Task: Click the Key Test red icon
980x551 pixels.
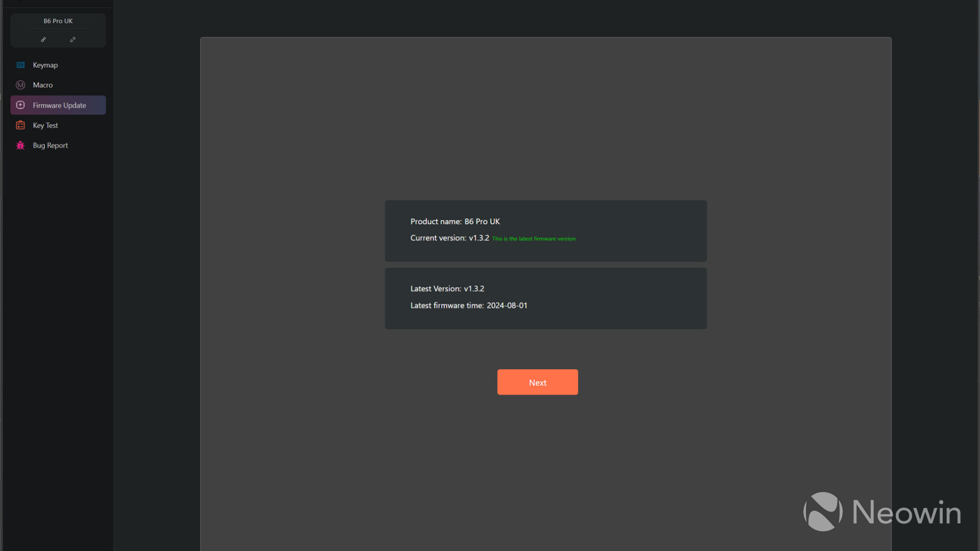Action: [20, 125]
